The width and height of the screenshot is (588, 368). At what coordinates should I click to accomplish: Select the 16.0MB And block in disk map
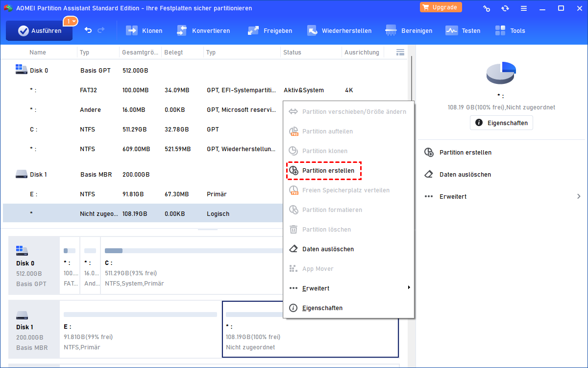(x=90, y=265)
